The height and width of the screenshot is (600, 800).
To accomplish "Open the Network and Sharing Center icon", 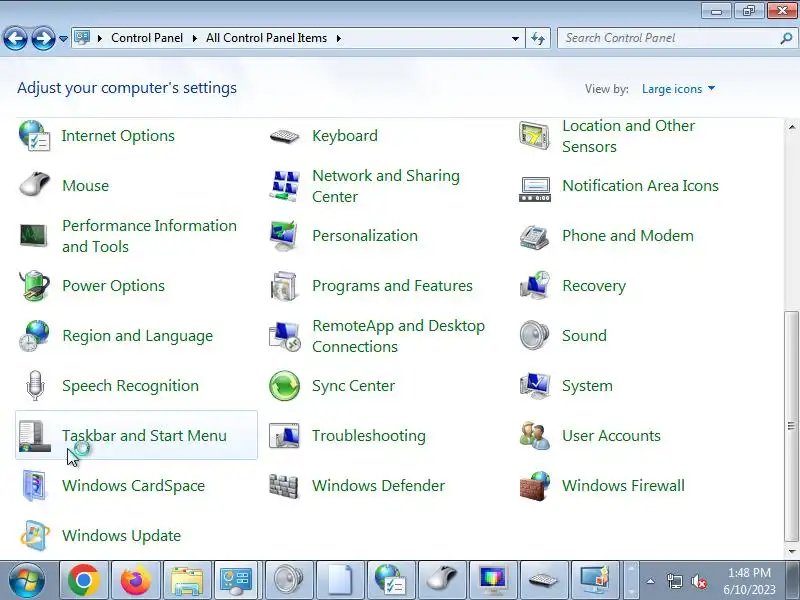I will click(x=284, y=186).
